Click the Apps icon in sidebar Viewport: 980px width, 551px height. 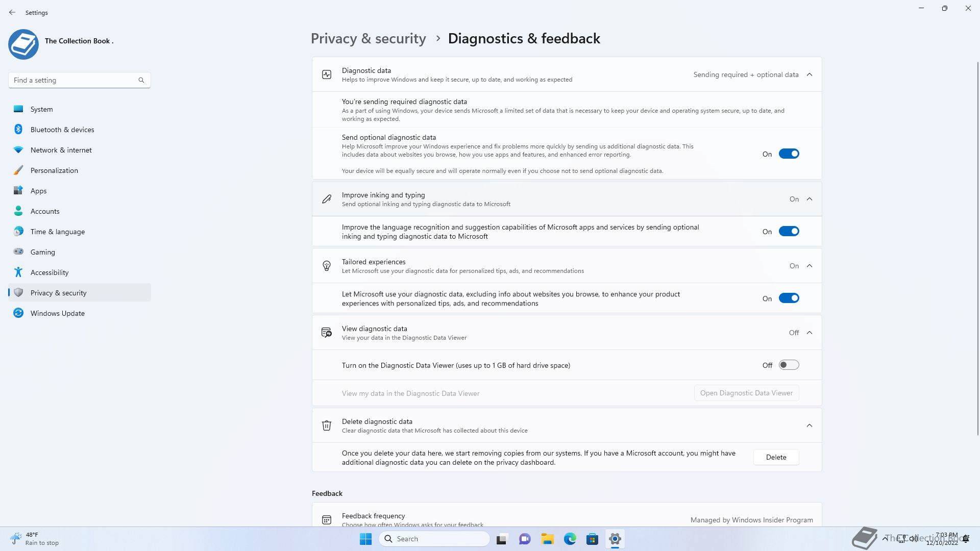[x=18, y=190]
